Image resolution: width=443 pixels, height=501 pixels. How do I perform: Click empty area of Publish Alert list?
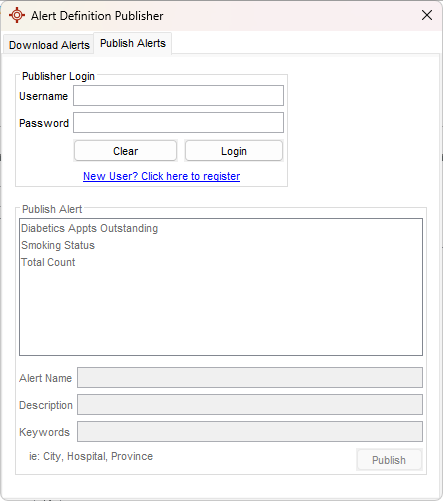[221, 312]
